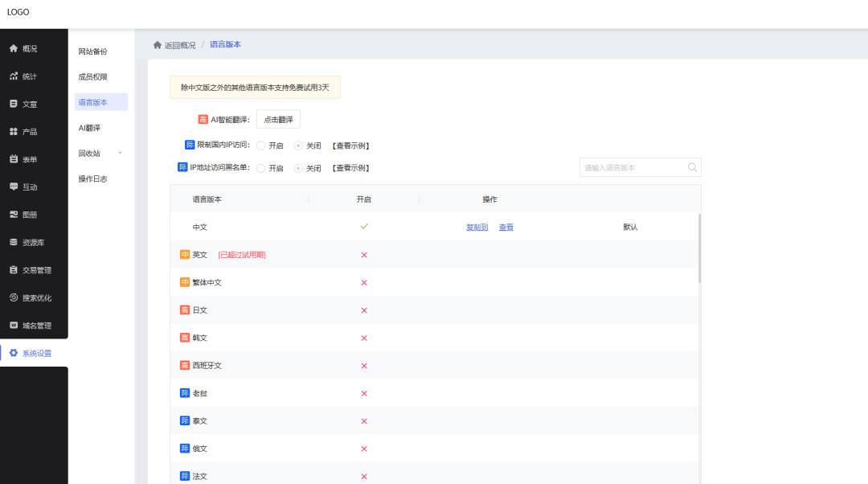Click the 默认 label in 中文 row
The image size is (868, 484).
(x=630, y=227)
